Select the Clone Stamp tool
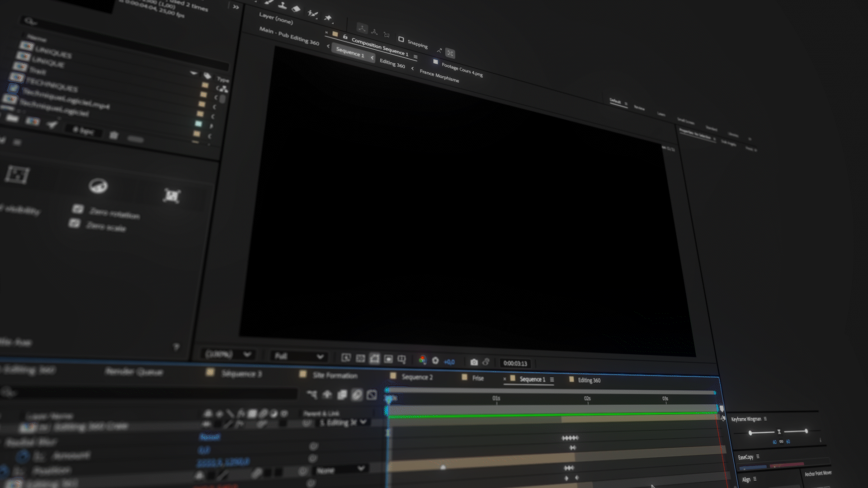Image resolution: width=868 pixels, height=488 pixels. [283, 5]
